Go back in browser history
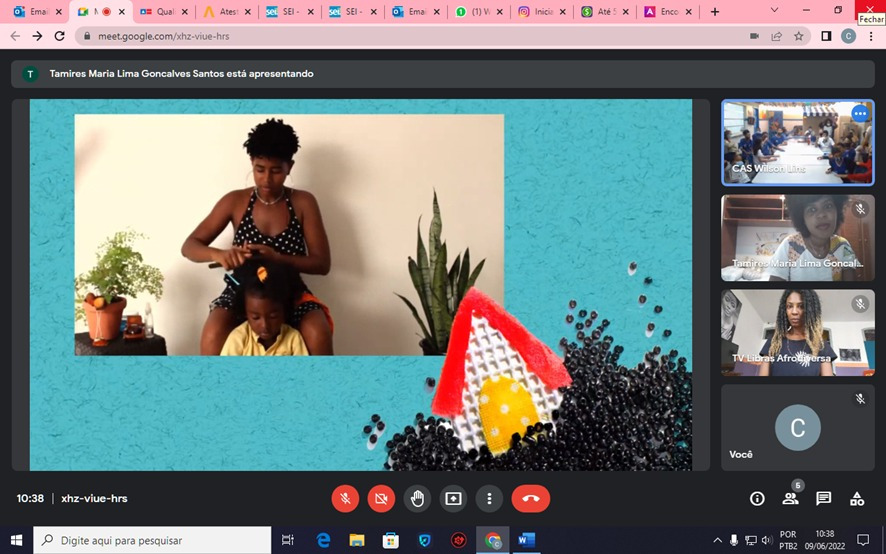Viewport: 886px width, 554px height. click(x=15, y=36)
